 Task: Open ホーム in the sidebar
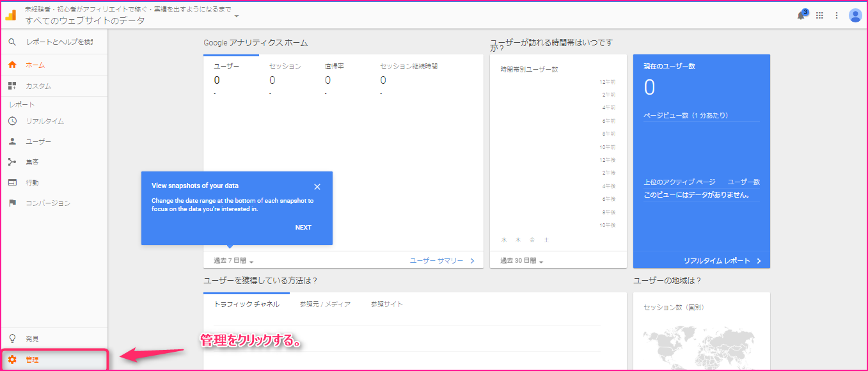pos(54,65)
